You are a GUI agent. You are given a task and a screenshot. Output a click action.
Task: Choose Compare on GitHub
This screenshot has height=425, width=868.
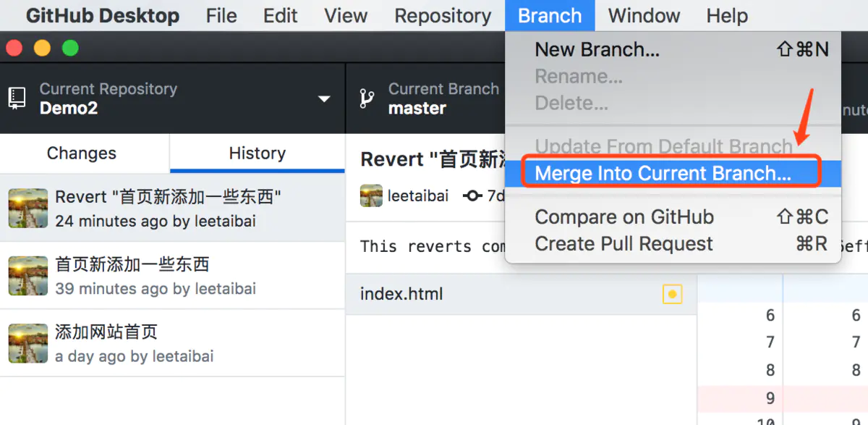pos(624,216)
